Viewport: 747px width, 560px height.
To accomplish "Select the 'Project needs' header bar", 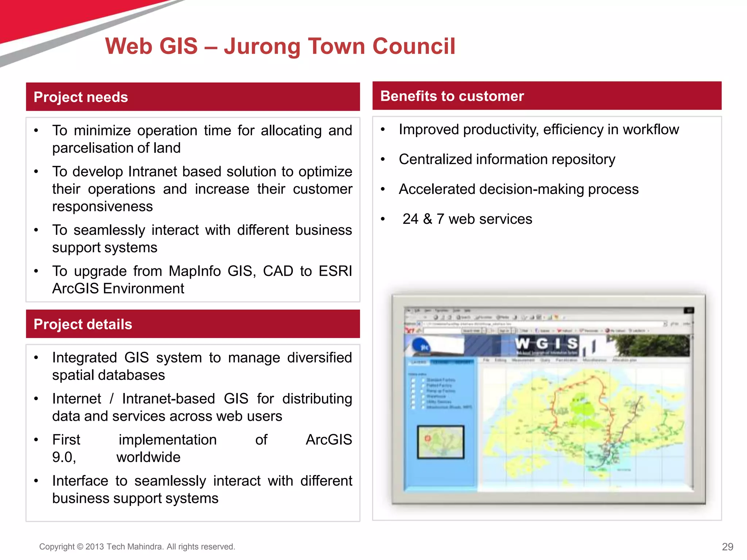I will (x=193, y=97).
